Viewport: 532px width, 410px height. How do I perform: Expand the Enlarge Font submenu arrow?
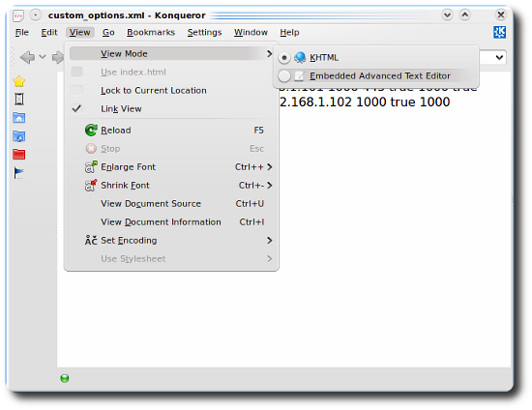click(270, 167)
